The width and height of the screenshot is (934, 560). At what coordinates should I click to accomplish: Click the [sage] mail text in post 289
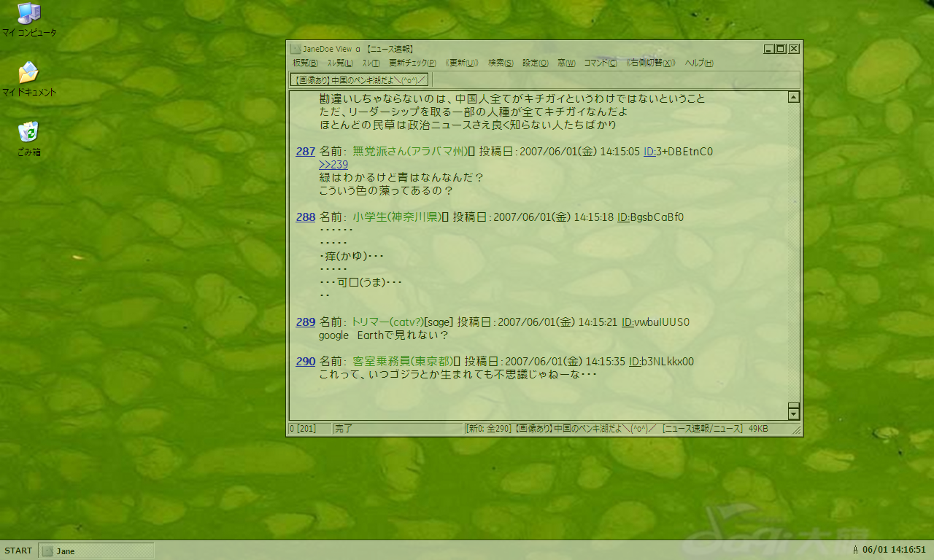point(439,322)
